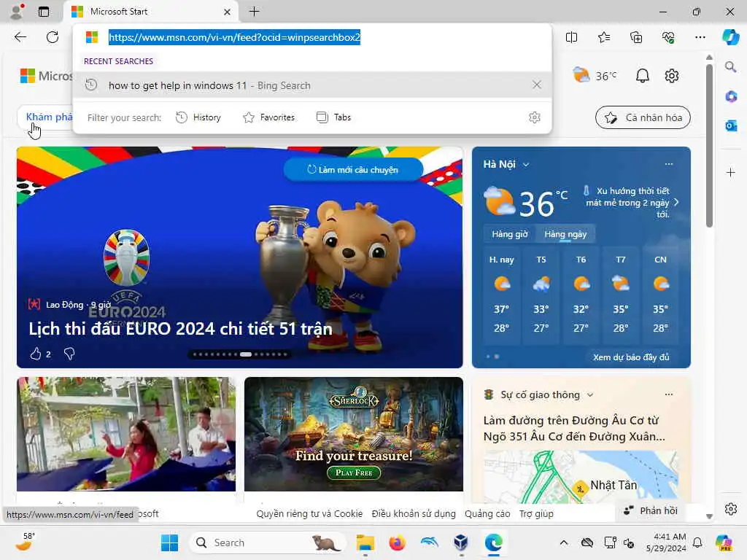Show hidden system tray icons chevron
Image resolution: width=747 pixels, height=560 pixels.
564,542
